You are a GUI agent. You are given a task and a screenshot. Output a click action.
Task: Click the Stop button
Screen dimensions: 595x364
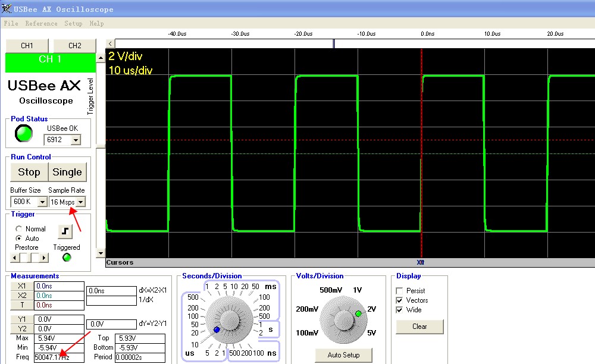click(29, 172)
